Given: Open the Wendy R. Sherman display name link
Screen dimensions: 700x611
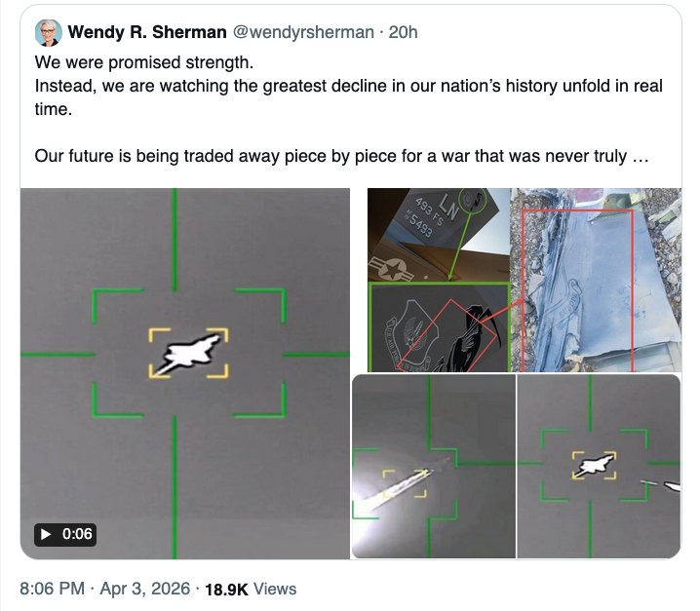Looking at the screenshot, I should [x=145, y=33].
